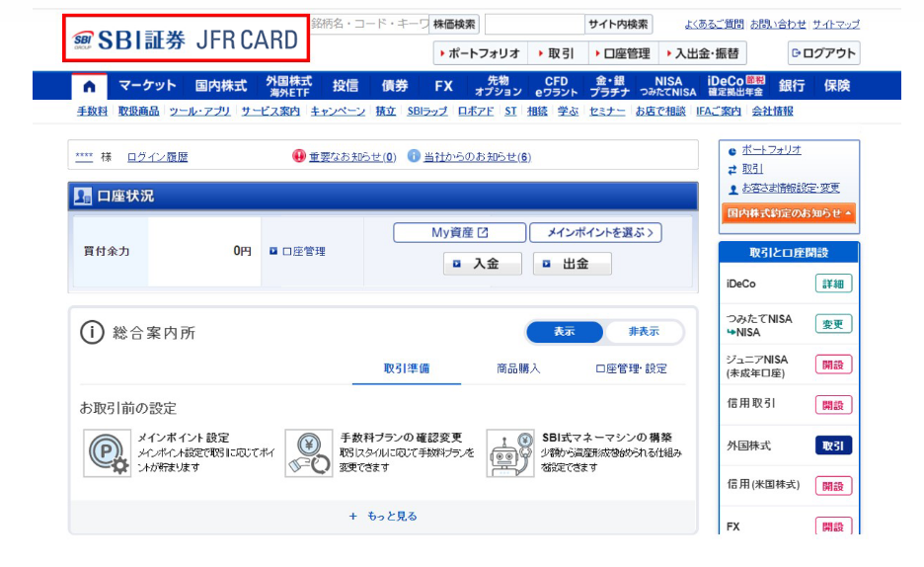Switch to the 取引準備 tab
The height and width of the screenshot is (567, 924).
click(407, 369)
